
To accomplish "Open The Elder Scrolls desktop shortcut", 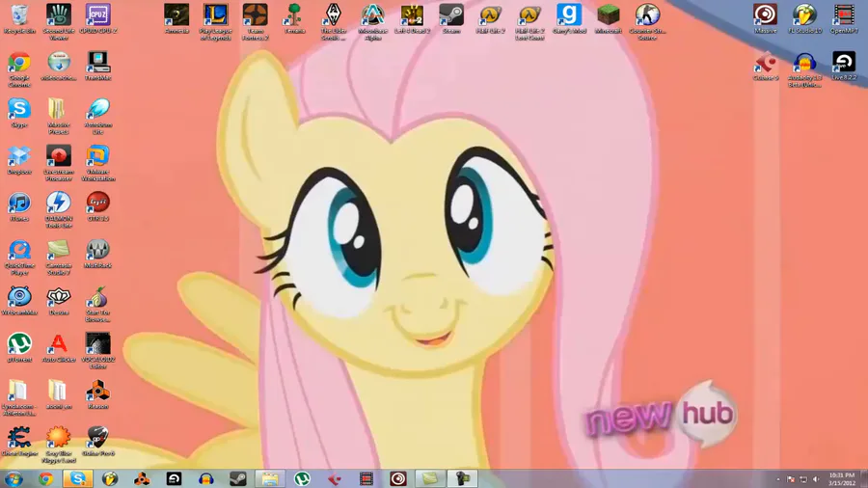I will tap(334, 22).
